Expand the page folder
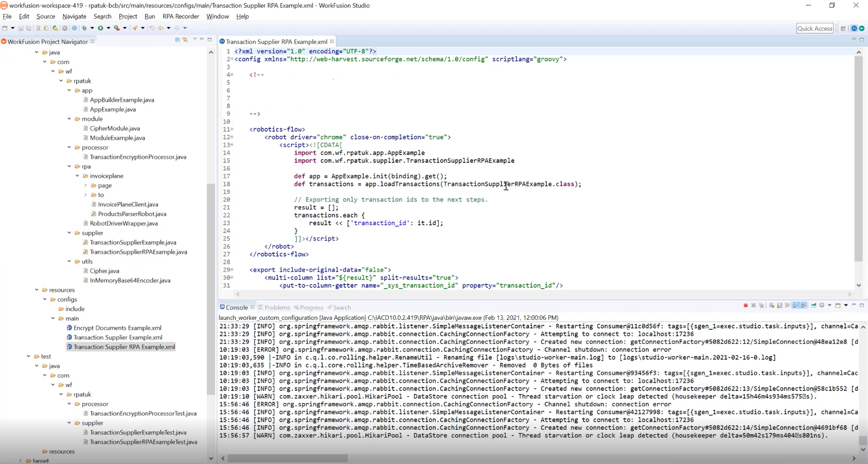Viewport: 868px width, 464px height. click(86, 185)
